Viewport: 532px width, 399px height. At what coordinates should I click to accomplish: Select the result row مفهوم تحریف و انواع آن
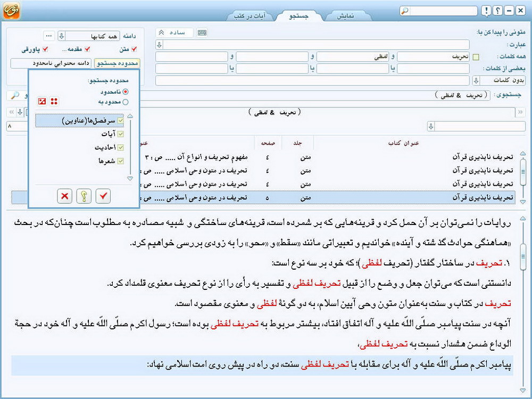tap(263, 157)
